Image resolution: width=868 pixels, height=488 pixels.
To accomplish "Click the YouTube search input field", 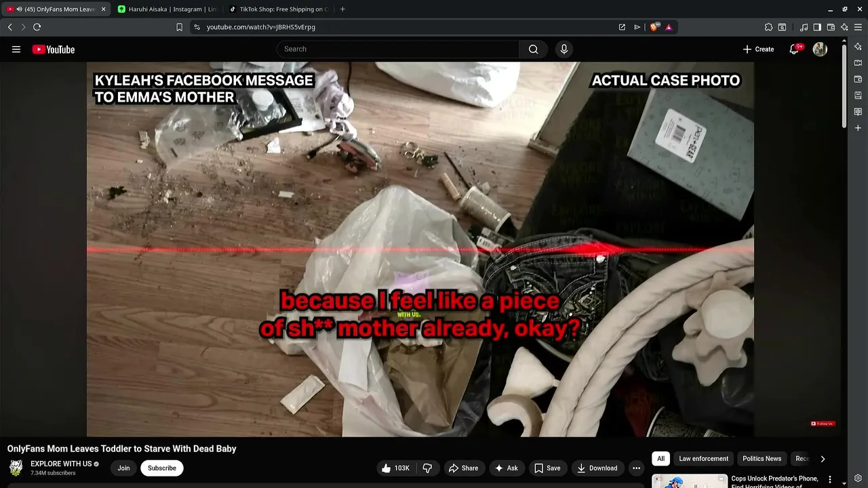I will tap(398, 49).
